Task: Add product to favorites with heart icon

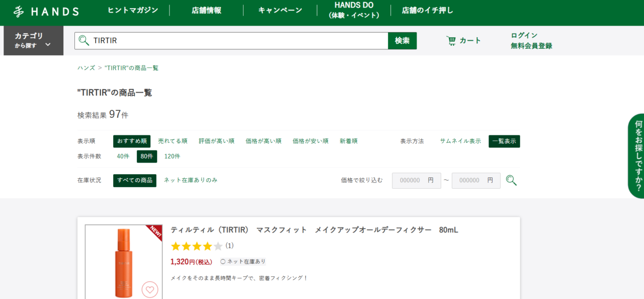Action: pos(150,289)
